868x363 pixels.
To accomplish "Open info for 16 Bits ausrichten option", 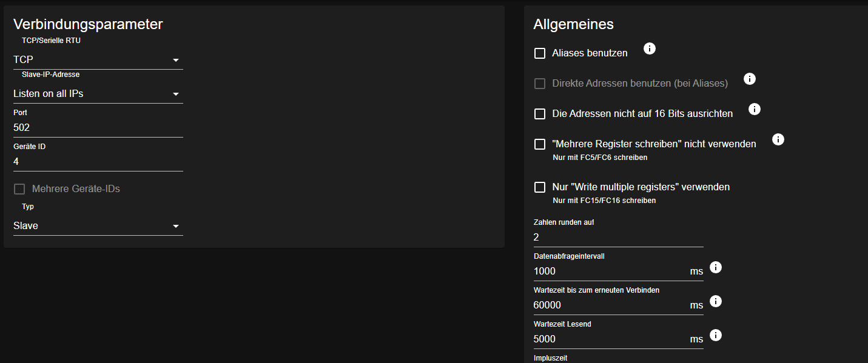I will coord(755,109).
